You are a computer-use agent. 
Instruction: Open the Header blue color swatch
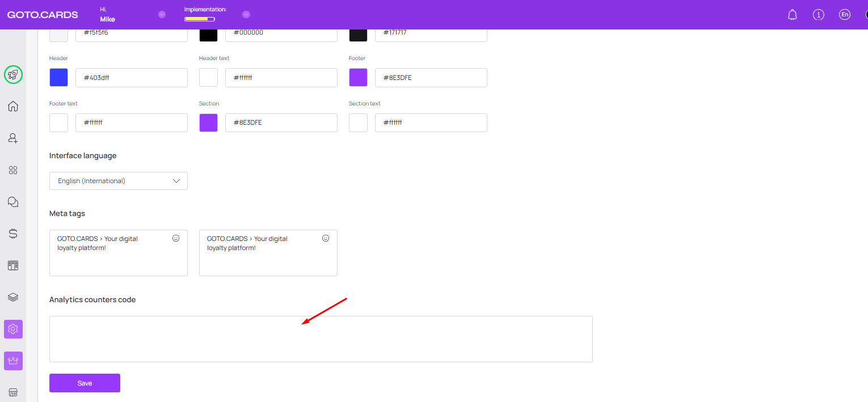pos(58,78)
